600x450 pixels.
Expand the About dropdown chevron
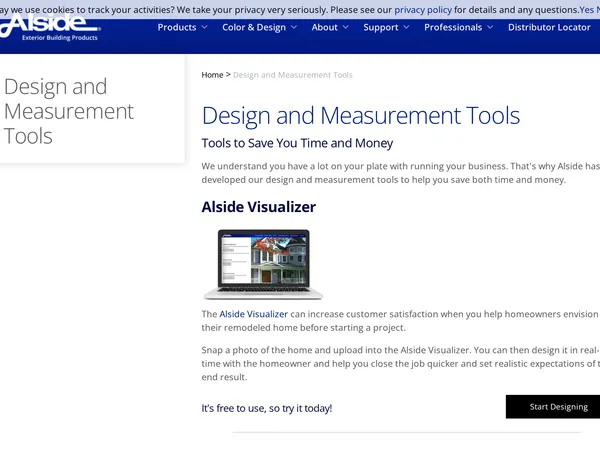click(x=346, y=27)
